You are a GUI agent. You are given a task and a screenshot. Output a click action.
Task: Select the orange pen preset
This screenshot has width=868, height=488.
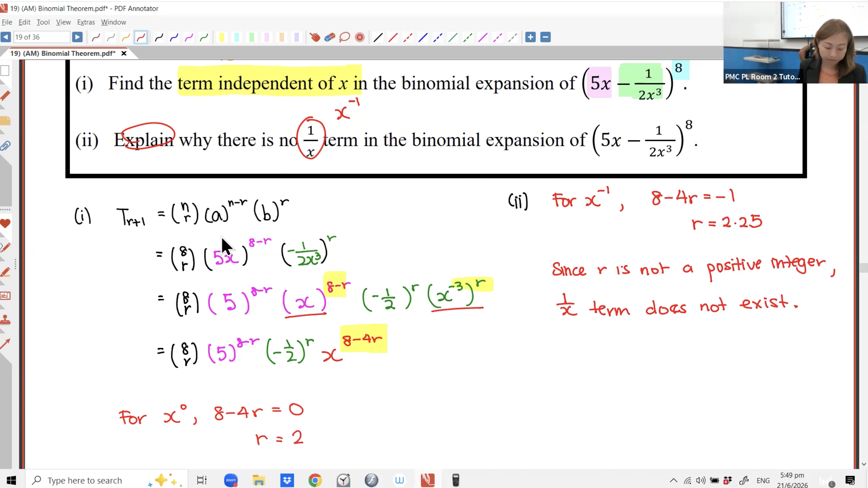(x=126, y=37)
